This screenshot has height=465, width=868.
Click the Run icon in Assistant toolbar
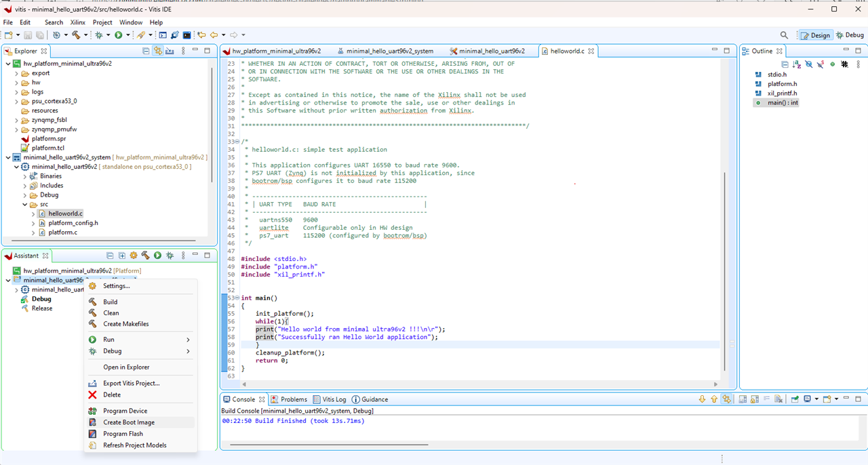point(157,256)
